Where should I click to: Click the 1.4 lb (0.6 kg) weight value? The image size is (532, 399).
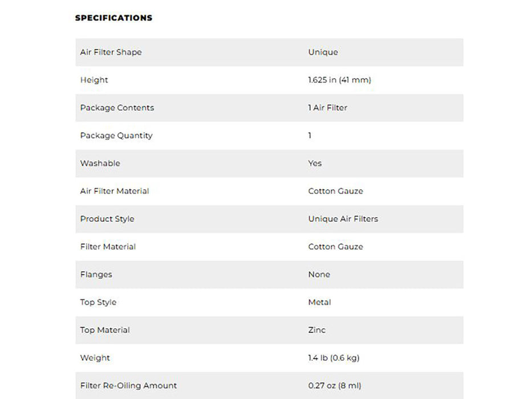[334, 358]
